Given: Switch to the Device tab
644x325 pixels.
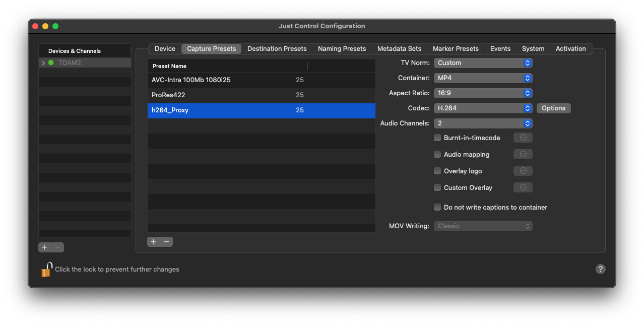Looking at the screenshot, I should pos(165,49).
